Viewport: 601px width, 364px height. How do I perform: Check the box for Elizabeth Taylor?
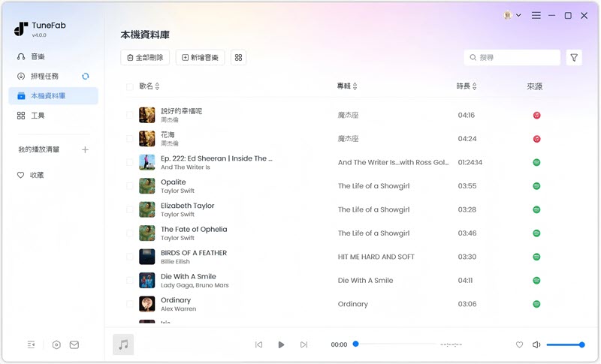click(130, 209)
